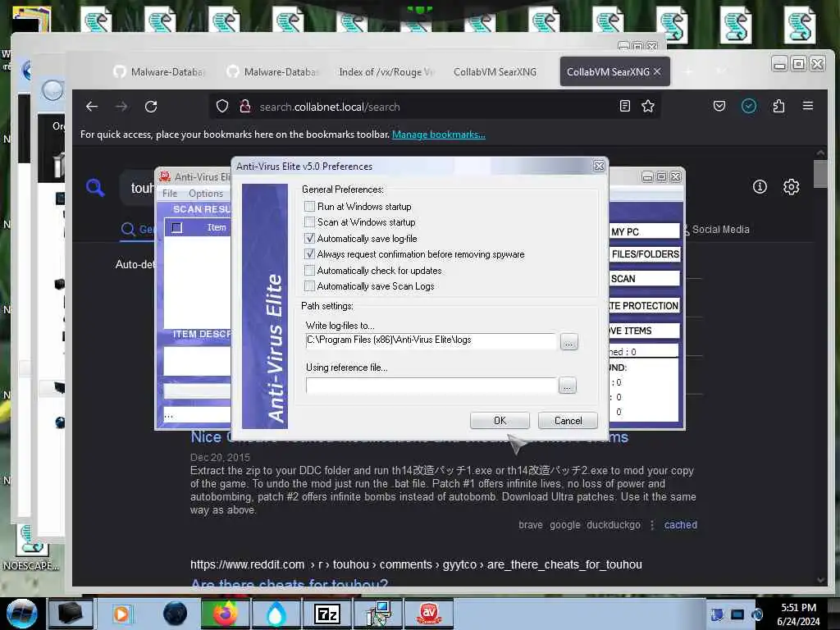
Task: Click the FILES/FOLDERS button
Action: 645,254
